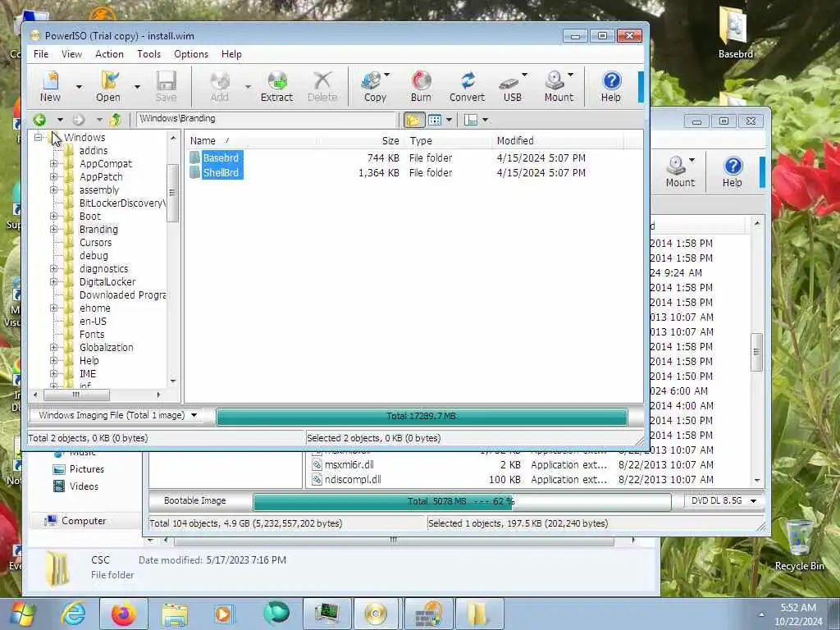Click the Total 5078 MB capacity bar
Viewport: 840px width, 630px height.
tap(462, 501)
